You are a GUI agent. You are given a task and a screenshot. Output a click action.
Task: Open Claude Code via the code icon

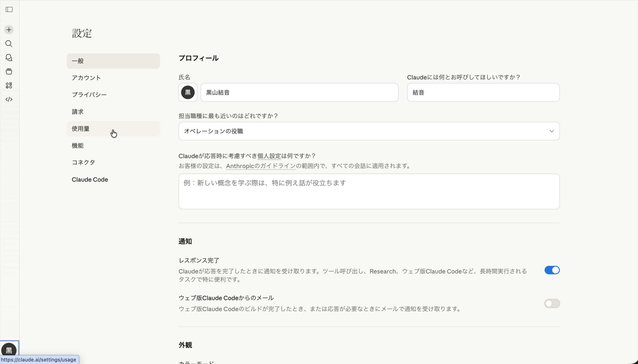pos(9,99)
